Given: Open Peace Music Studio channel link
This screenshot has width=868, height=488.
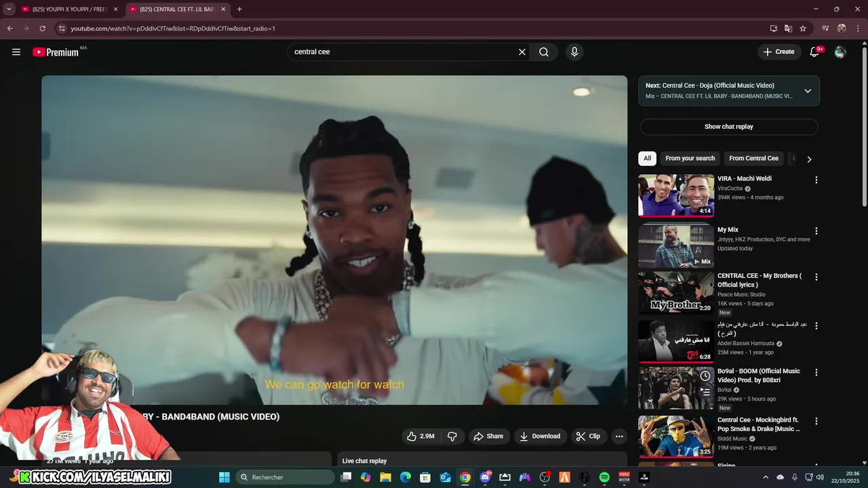Looking at the screenshot, I should click(x=741, y=294).
